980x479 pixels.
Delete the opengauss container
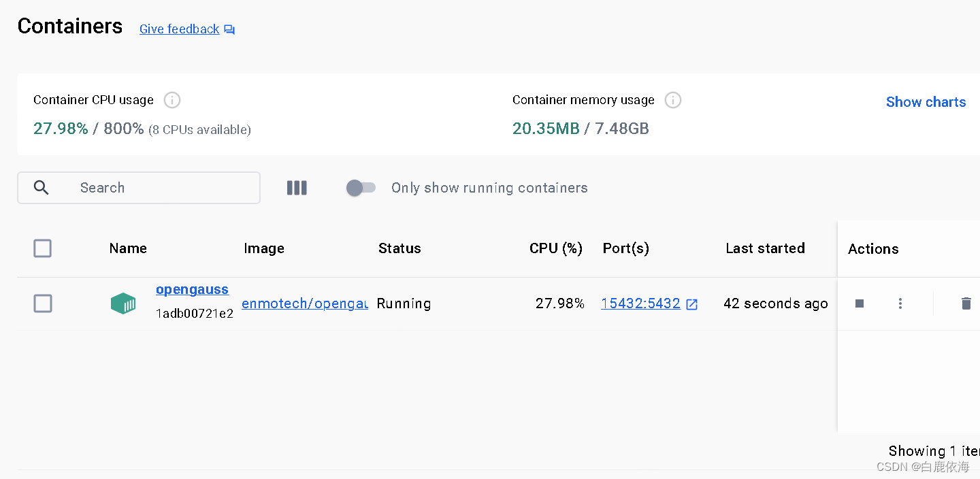pos(966,303)
